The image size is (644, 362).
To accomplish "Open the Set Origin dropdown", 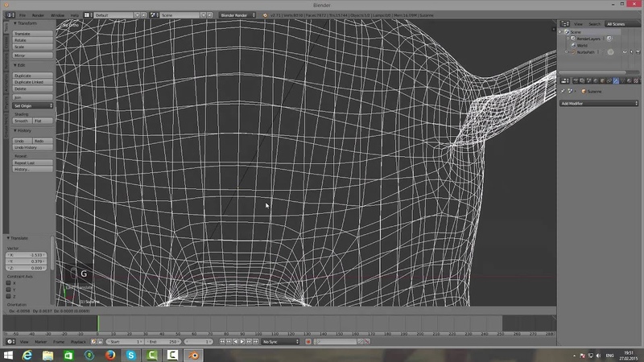I will pos(32,105).
